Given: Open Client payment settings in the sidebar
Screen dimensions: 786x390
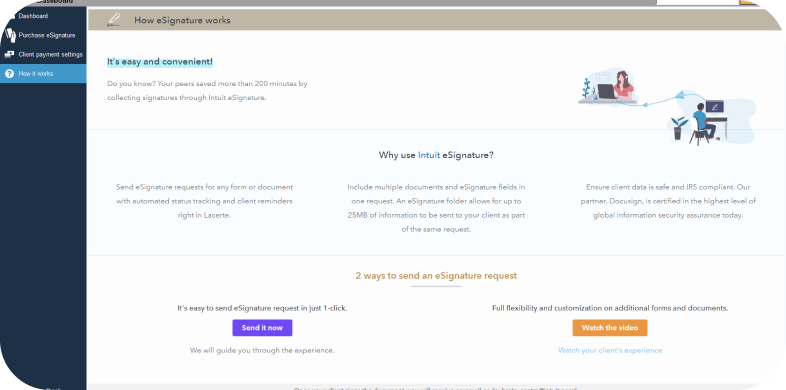Looking at the screenshot, I should [43, 55].
